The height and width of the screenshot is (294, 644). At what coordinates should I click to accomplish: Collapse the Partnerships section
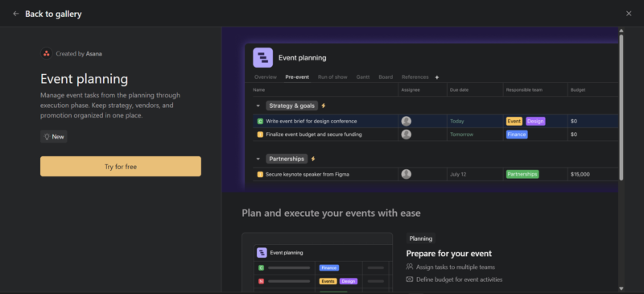[258, 159]
